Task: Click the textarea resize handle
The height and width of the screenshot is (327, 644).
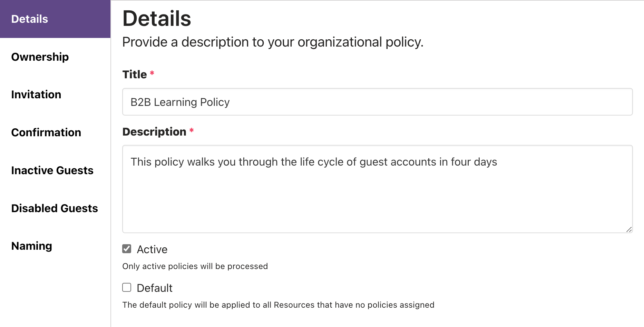Action: (x=629, y=229)
